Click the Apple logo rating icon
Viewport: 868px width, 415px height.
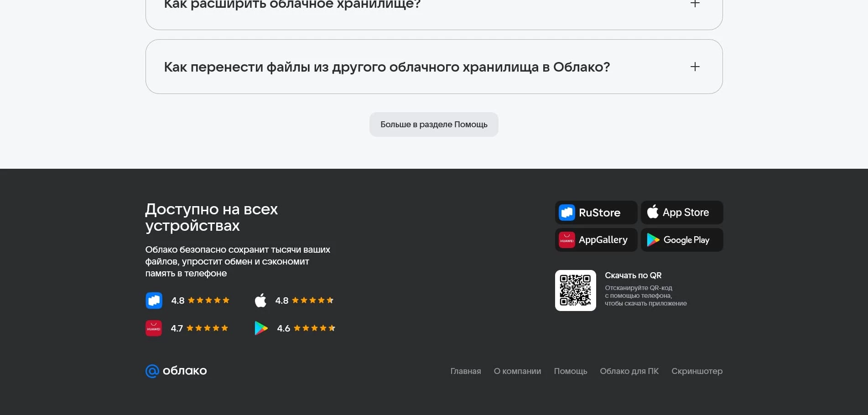(260, 301)
